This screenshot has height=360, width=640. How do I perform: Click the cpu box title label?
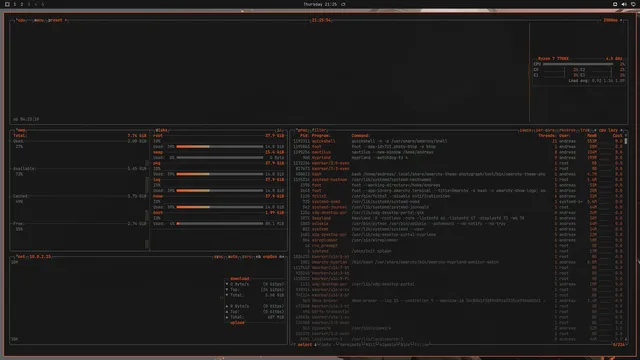click(x=21, y=20)
